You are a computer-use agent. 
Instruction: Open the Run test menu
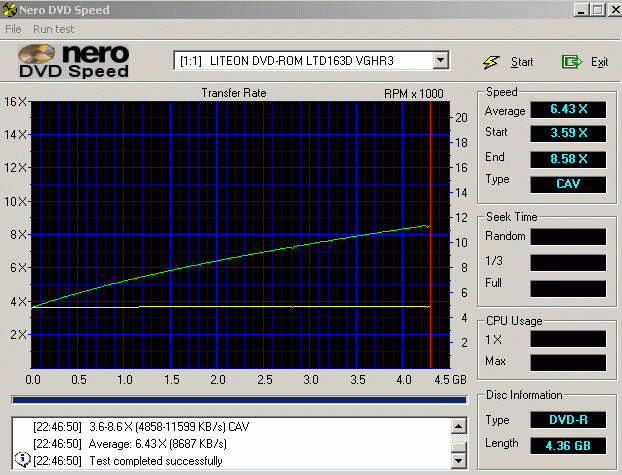pyautogui.click(x=54, y=29)
